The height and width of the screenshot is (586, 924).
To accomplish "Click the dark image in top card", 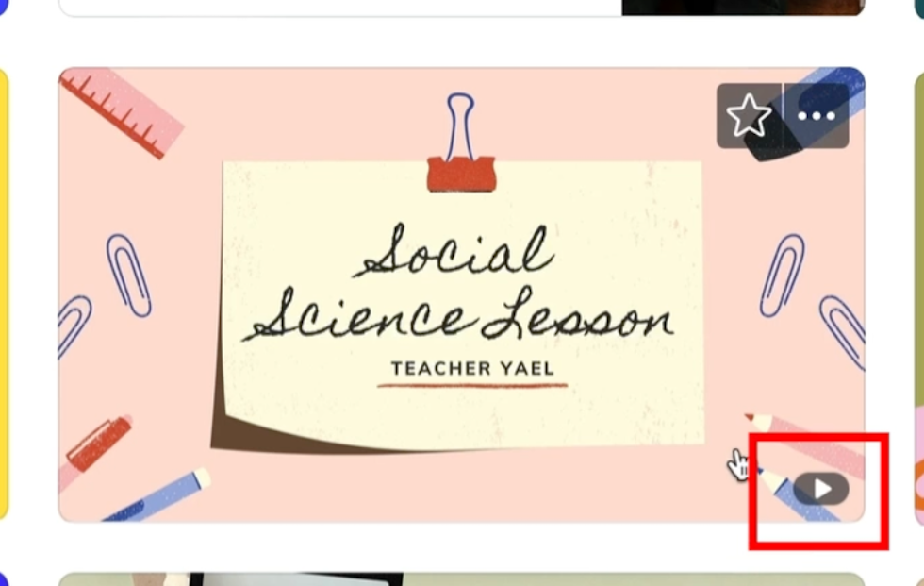I will (743, 7).
